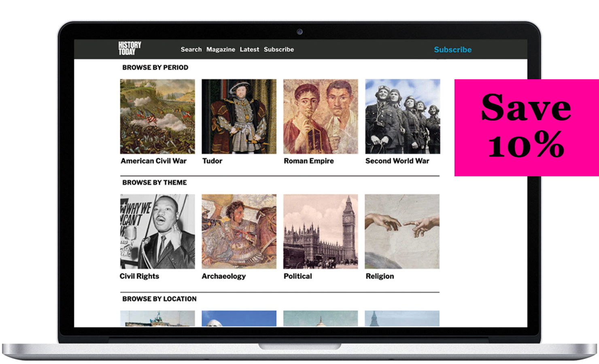The image size is (599, 364).
Task: Click the Roman Empire caption
Action: pyautogui.click(x=309, y=161)
